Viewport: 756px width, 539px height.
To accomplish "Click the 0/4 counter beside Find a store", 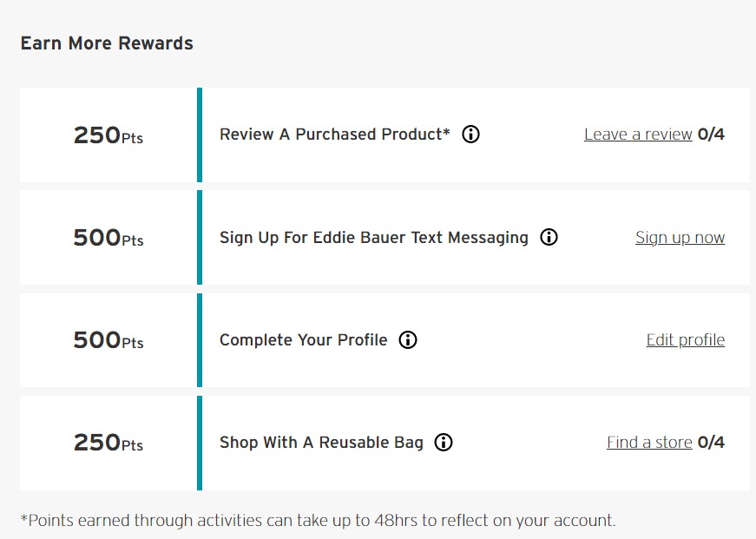I will coord(711,442).
